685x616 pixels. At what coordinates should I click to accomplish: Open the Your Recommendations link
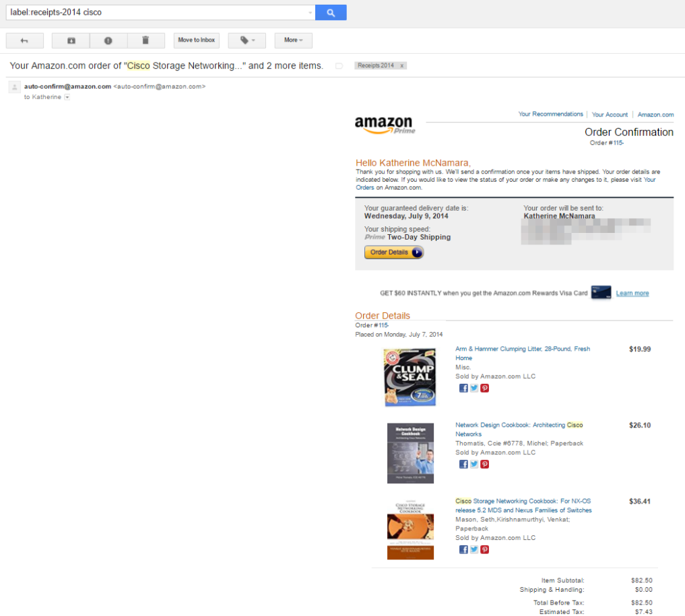pos(550,114)
